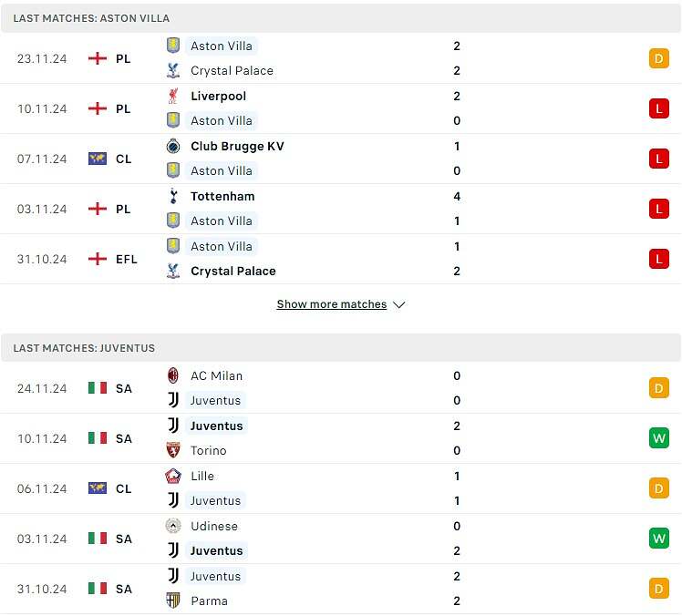
Task: Click the Lille club crest icon
Action: click(x=173, y=476)
